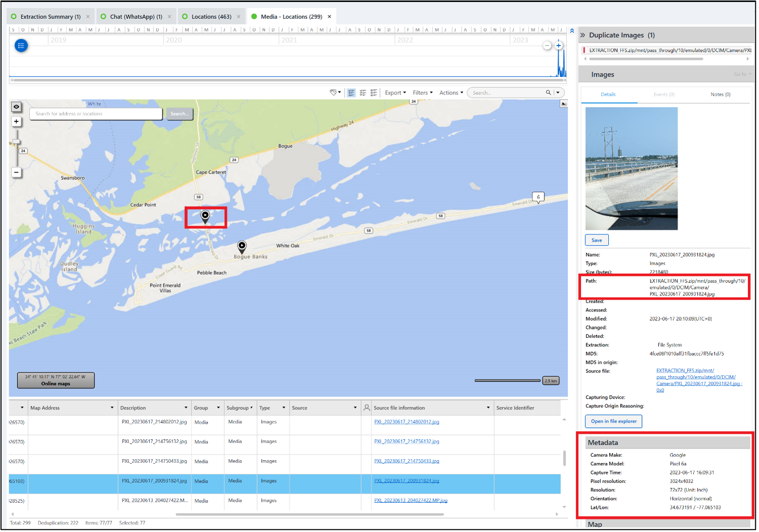Image resolution: width=759 pixels, height=532 pixels.
Task: Click the Open in file explorer button
Action: pyautogui.click(x=613, y=421)
